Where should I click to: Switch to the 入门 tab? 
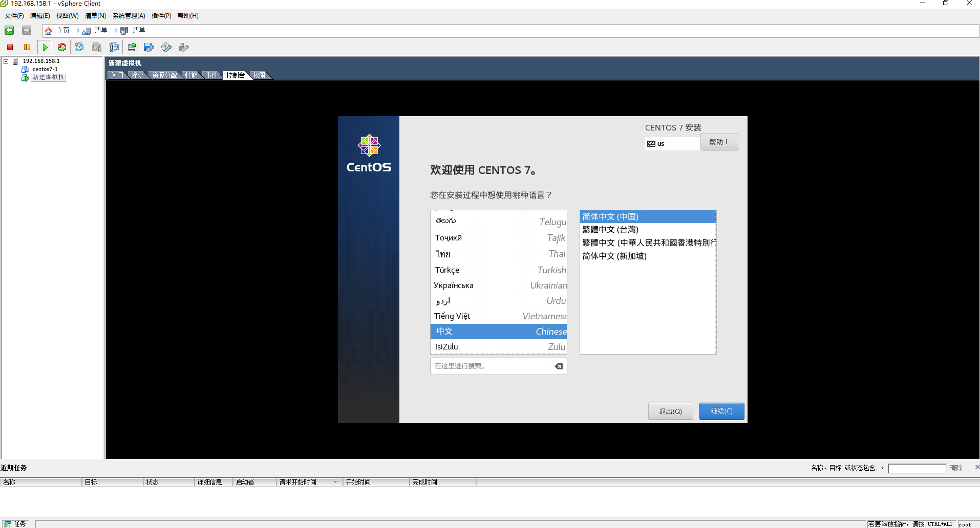pyautogui.click(x=117, y=75)
